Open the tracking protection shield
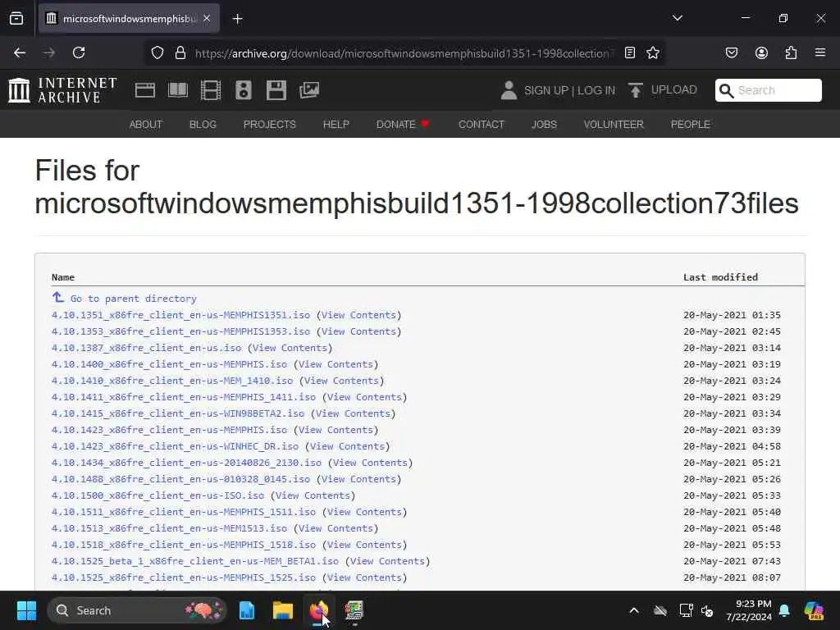The image size is (840, 630). tap(157, 52)
